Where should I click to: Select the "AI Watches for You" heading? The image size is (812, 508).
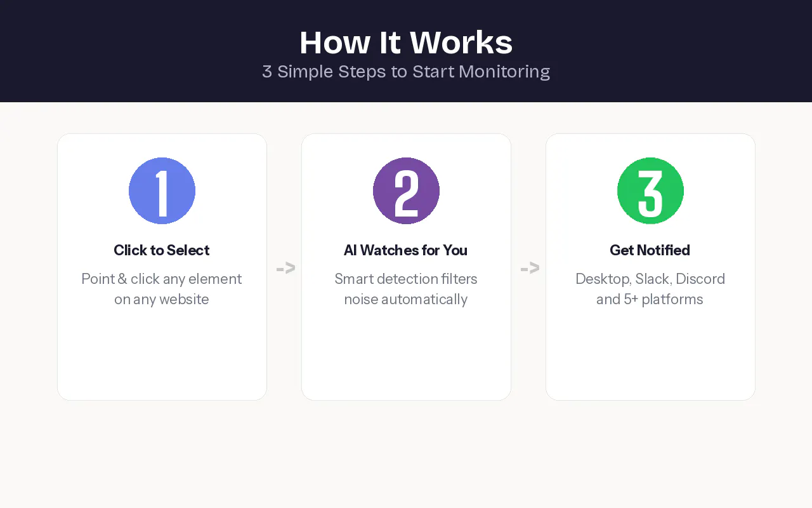(x=406, y=250)
